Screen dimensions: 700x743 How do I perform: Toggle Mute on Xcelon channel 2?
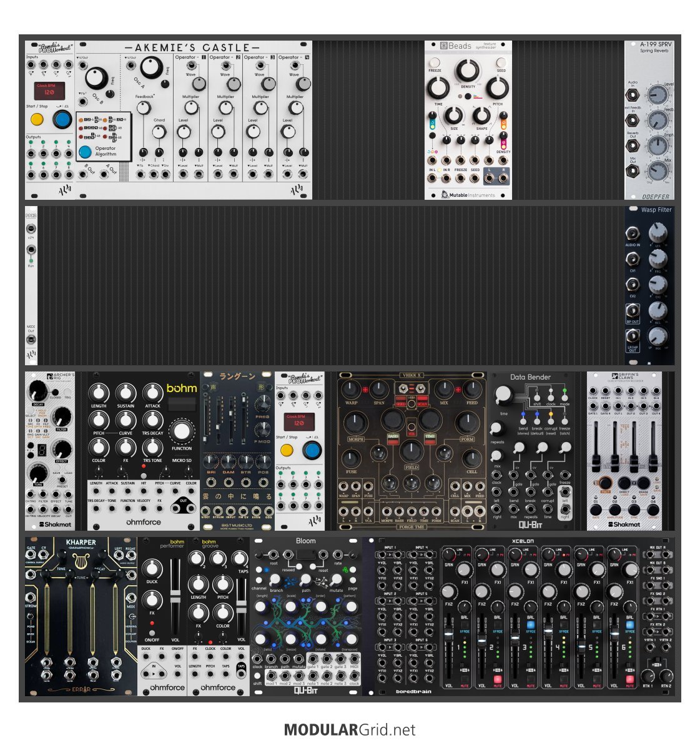point(498,679)
